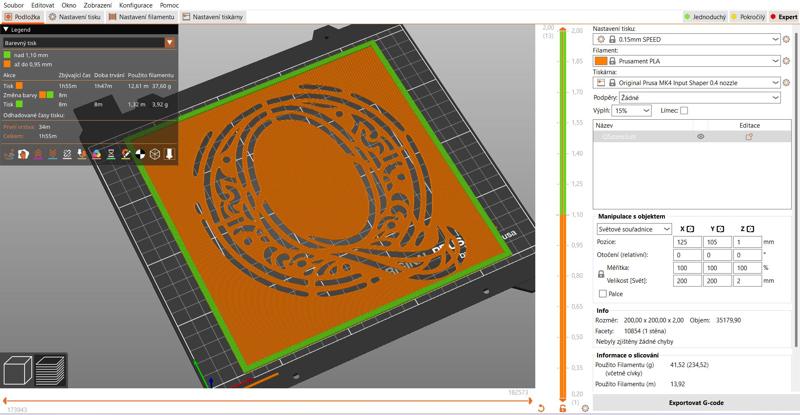Open the Okno menu
This screenshot has width=800, height=415.
pos(69,5)
